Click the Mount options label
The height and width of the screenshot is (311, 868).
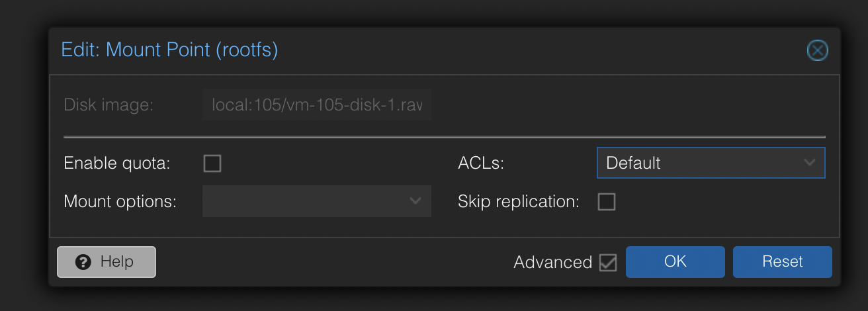[120, 202]
